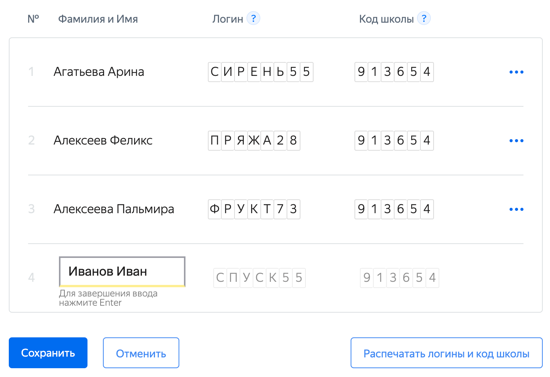
Task: Click the Отменить button
Action: 141,353
